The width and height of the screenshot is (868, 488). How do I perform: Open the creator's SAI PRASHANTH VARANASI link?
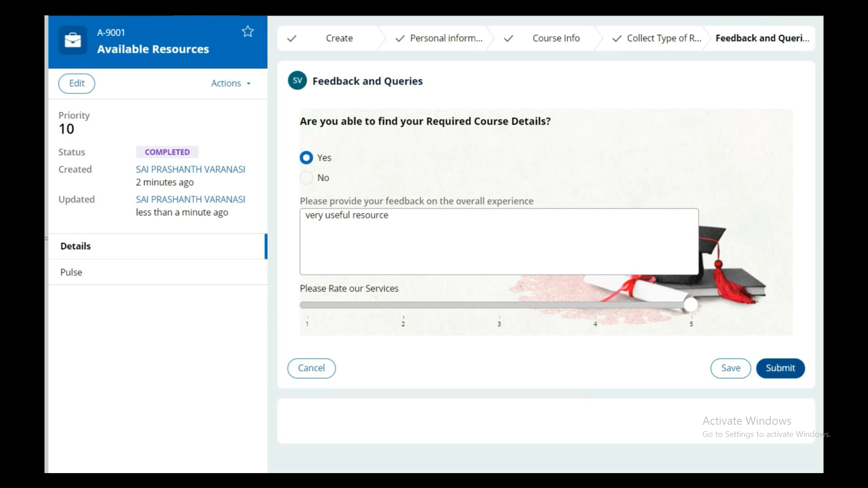coord(190,169)
